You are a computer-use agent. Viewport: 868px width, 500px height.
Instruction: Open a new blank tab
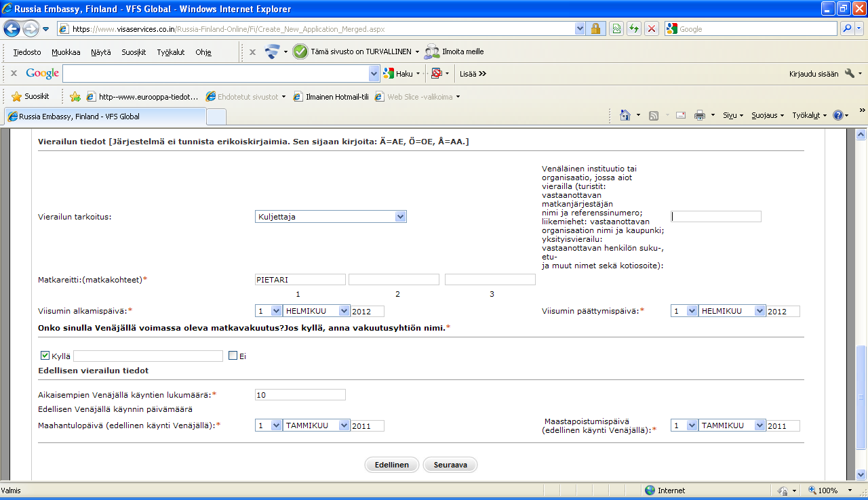(x=216, y=117)
